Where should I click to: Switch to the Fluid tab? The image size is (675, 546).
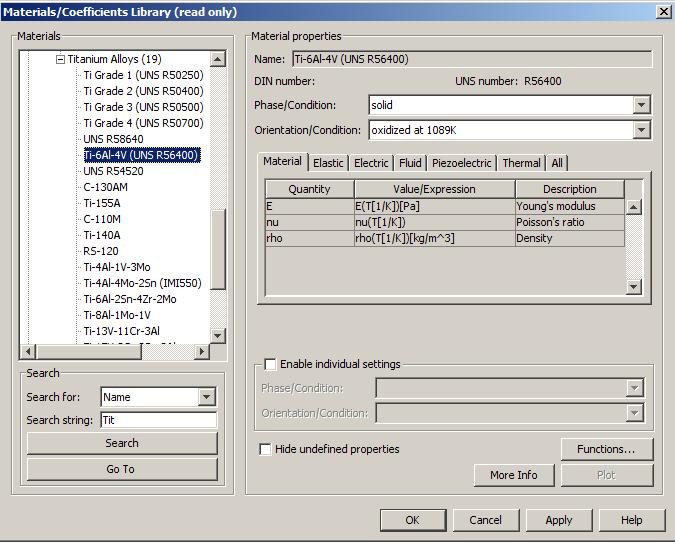410,163
